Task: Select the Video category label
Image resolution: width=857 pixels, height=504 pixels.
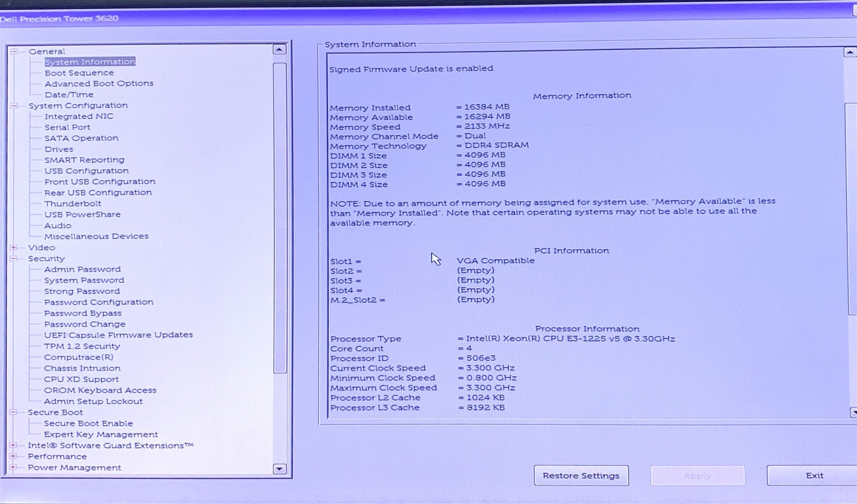Action: 42,247
